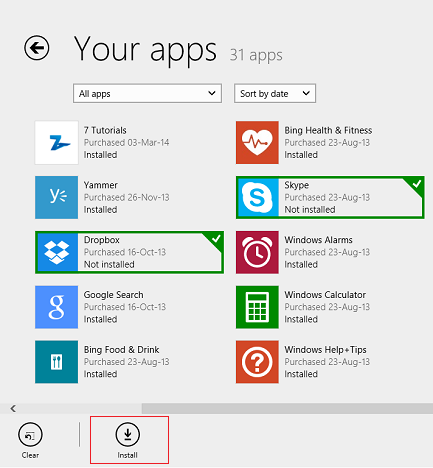The image size is (433, 468).
Task: Select the Windows Help+Tips name
Action: click(x=325, y=350)
